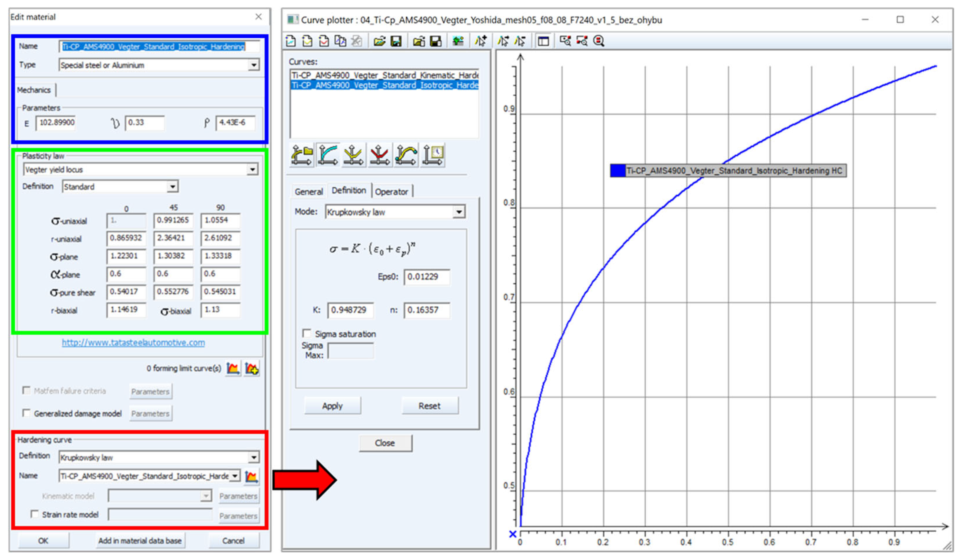Click the blue legend color swatch

[617, 171]
